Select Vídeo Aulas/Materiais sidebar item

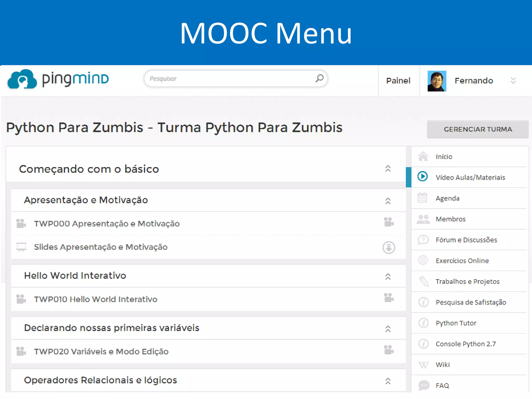click(470, 177)
